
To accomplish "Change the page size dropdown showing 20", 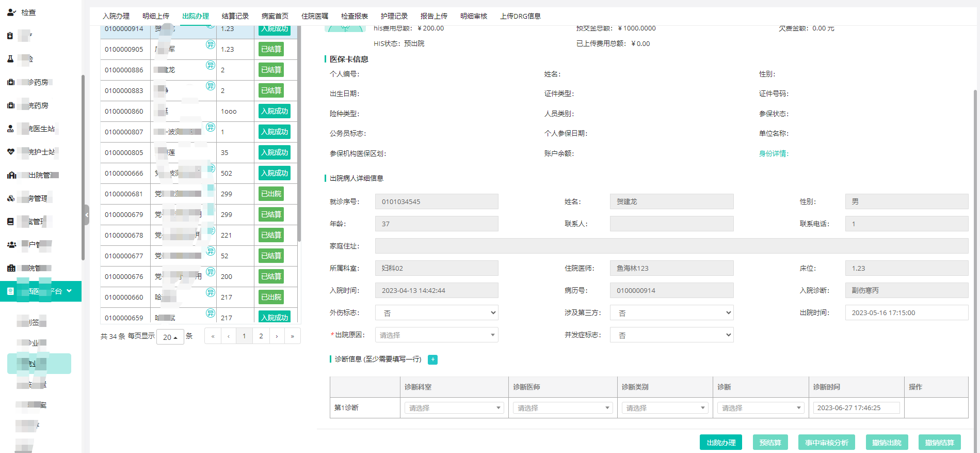I will (x=170, y=337).
